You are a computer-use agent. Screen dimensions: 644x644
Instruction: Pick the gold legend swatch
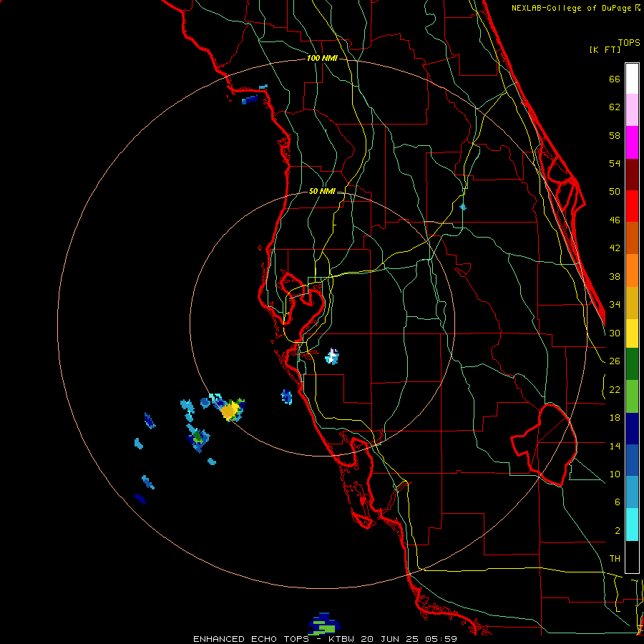(632, 303)
